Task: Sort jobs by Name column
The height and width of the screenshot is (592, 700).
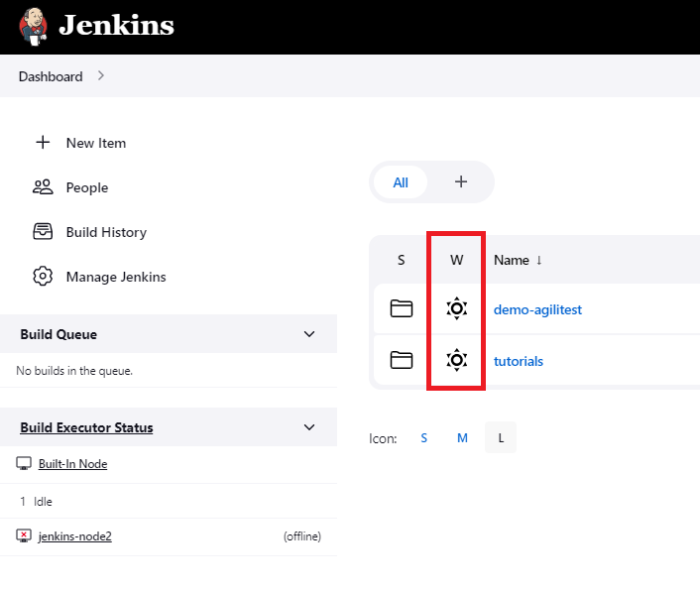Action: pyautogui.click(x=512, y=260)
